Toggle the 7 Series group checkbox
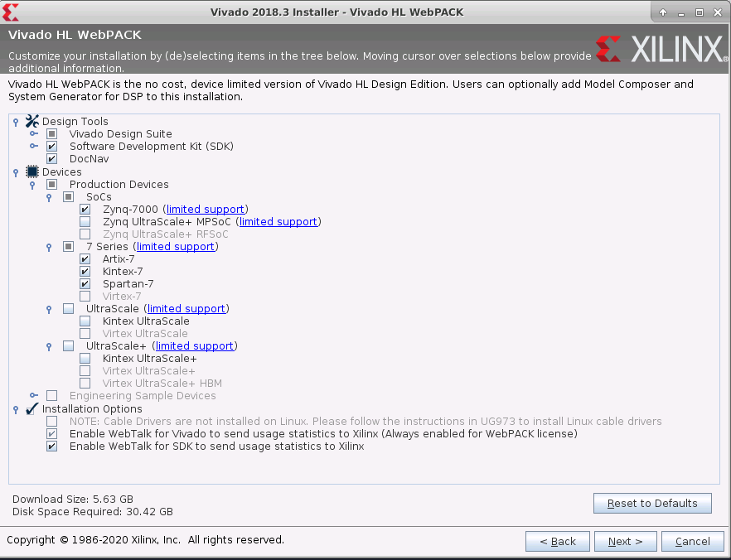 pyautogui.click(x=69, y=247)
